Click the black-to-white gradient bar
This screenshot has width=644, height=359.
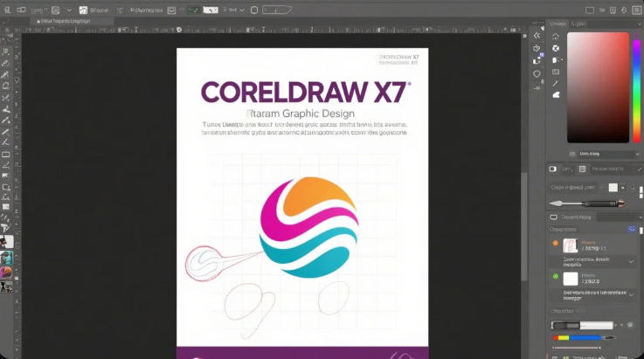(582, 325)
